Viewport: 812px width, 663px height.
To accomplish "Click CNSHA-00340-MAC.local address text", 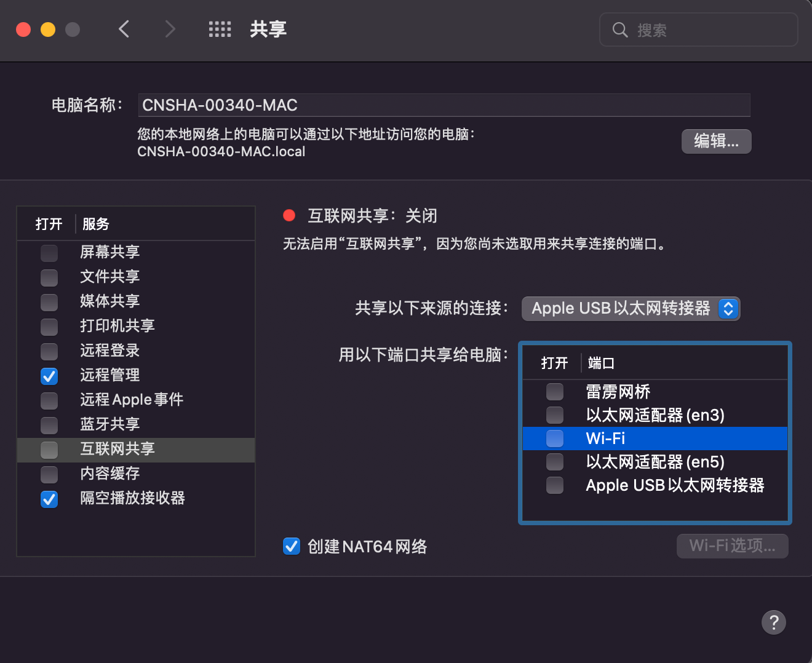I will (x=221, y=151).
